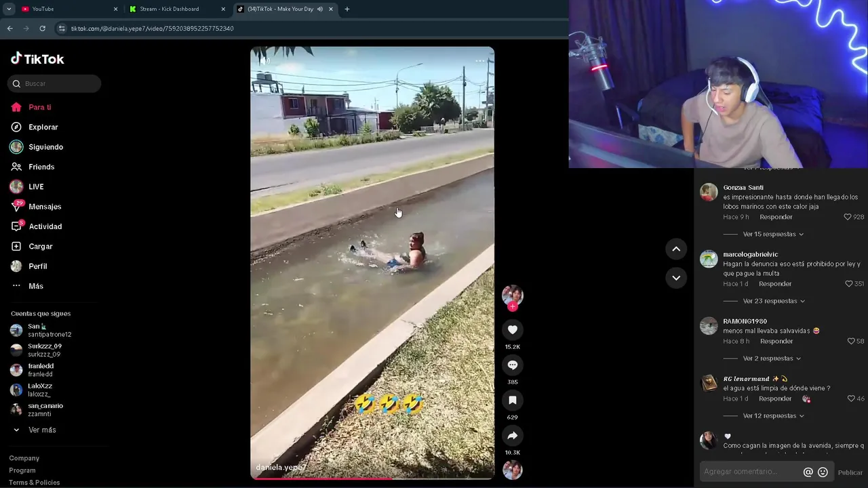
Task: Expand Ver 12 respuestas
Action: pos(773,415)
